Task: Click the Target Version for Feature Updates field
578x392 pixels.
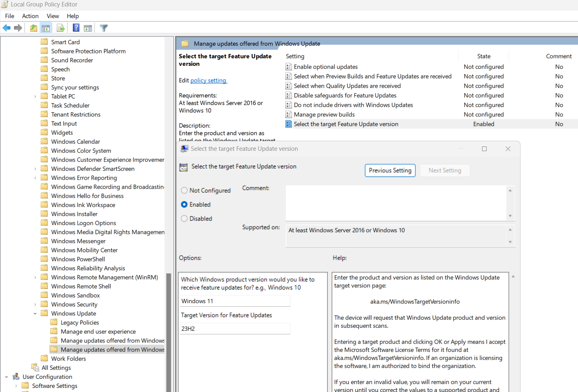Action: pos(235,329)
